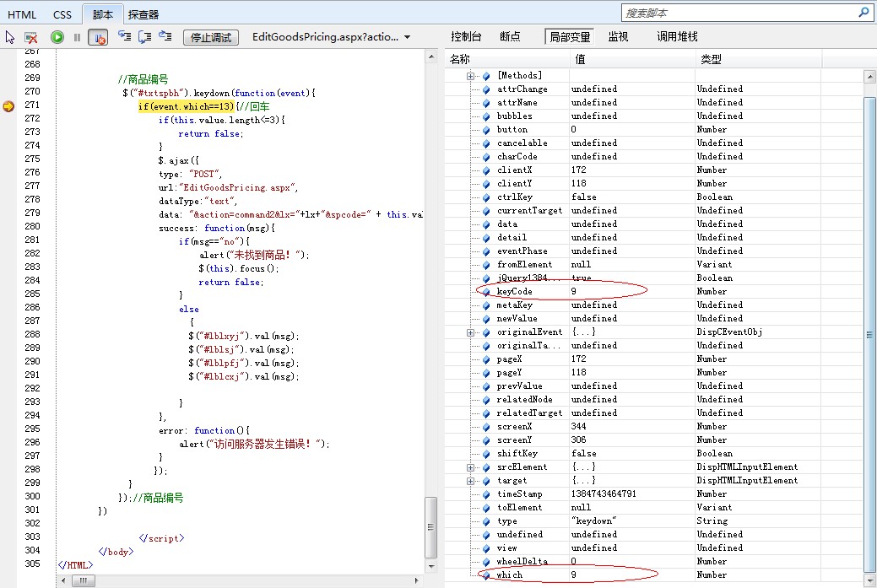Select the 脚本 script tab
The width and height of the screenshot is (877, 588).
(x=102, y=14)
